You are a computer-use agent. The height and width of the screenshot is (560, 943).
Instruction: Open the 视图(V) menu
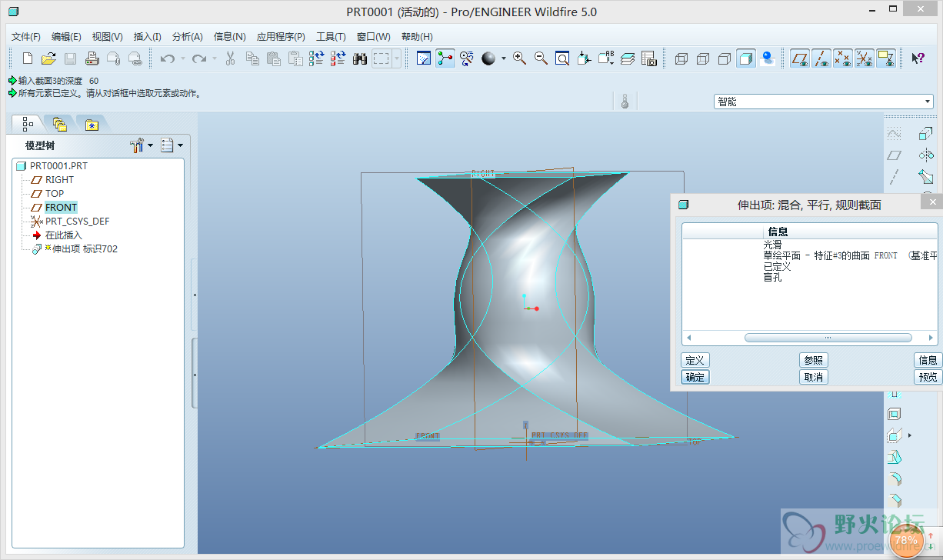[108, 36]
